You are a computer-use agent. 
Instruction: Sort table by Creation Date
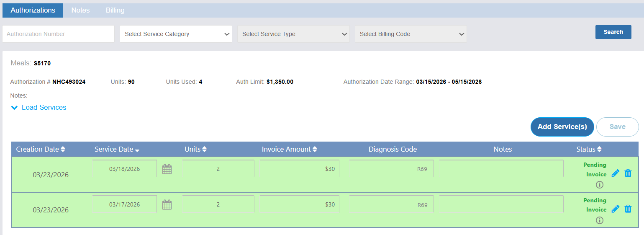(41, 149)
